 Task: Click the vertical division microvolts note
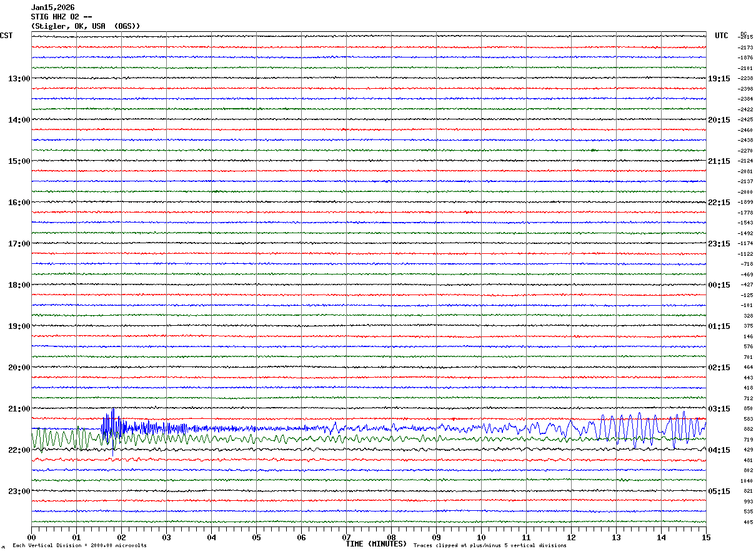79,546
